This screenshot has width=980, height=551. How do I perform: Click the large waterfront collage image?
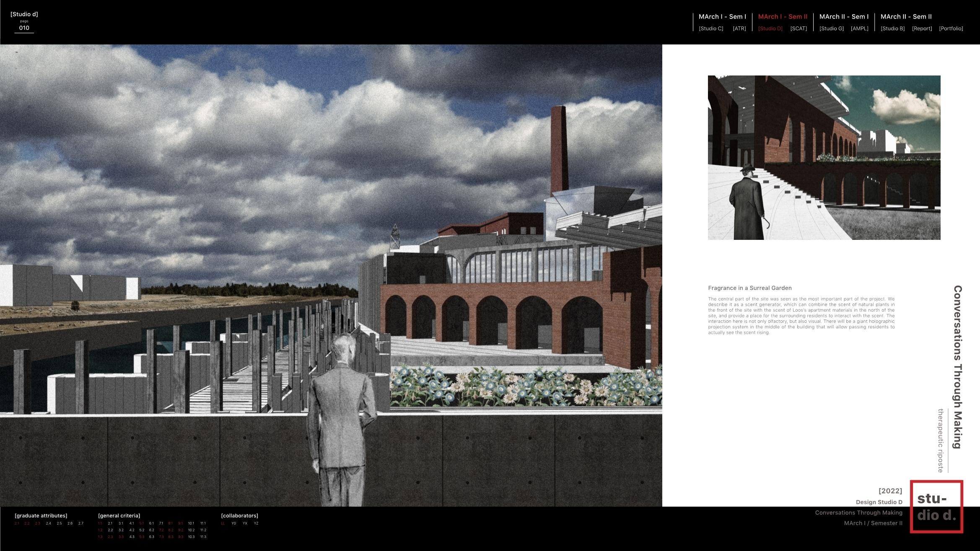[331, 275]
